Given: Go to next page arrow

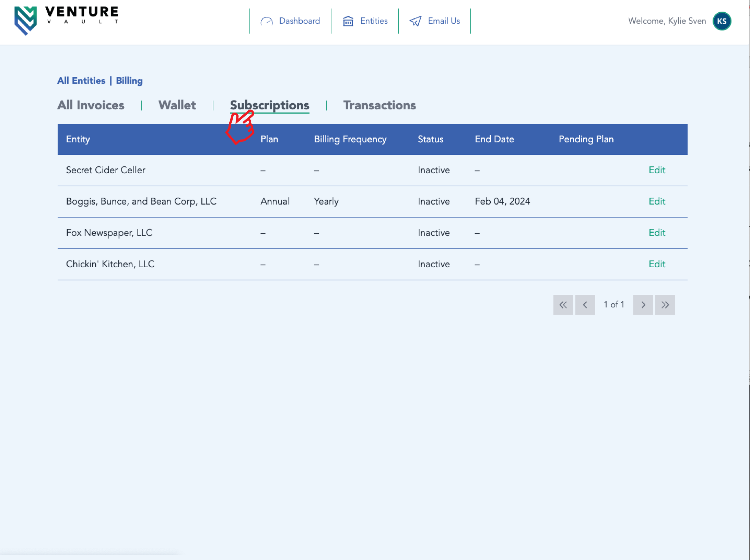Looking at the screenshot, I should point(643,305).
